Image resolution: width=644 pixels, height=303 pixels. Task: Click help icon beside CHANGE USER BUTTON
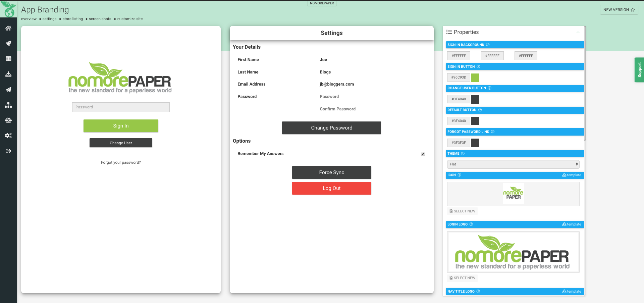(x=489, y=88)
